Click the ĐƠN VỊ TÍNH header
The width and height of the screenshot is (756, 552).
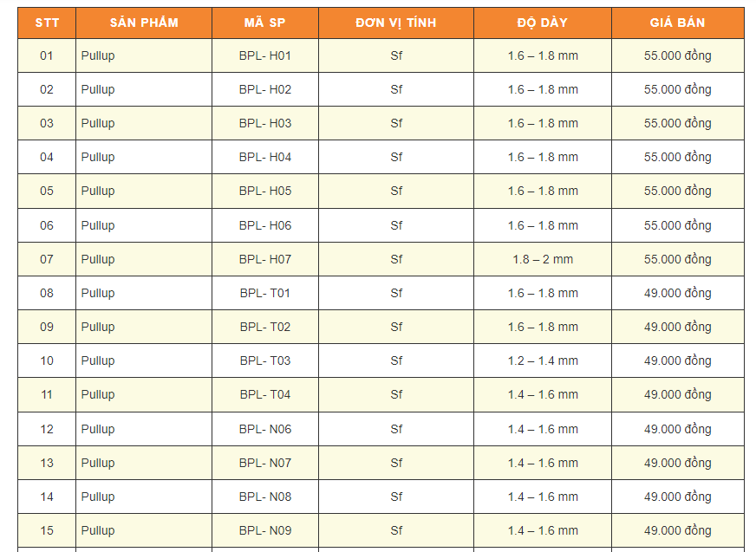(395, 23)
